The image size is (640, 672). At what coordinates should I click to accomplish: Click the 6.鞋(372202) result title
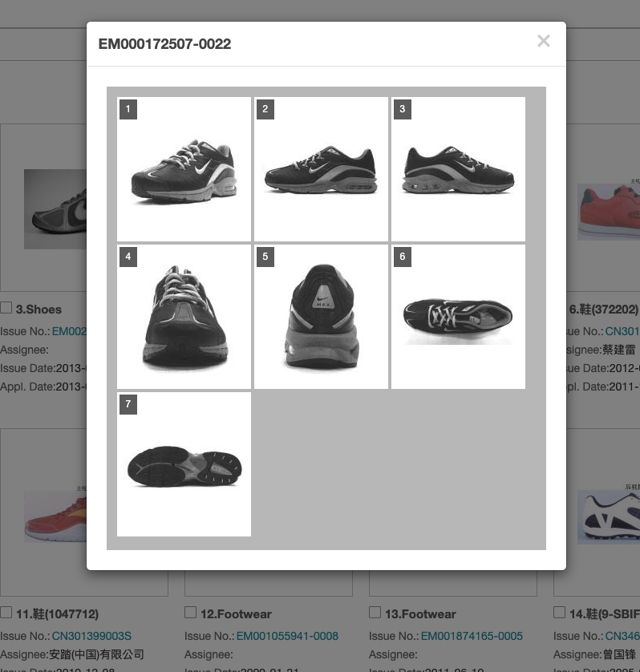(604, 310)
